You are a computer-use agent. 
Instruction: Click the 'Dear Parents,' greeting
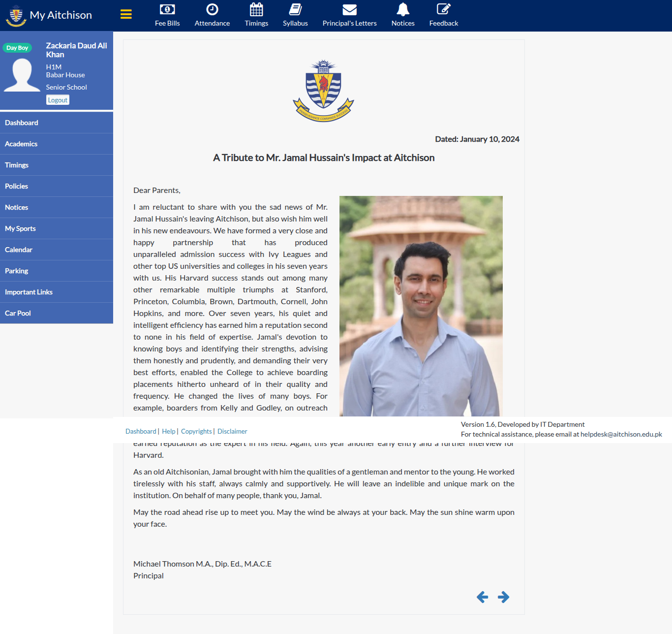(x=157, y=190)
